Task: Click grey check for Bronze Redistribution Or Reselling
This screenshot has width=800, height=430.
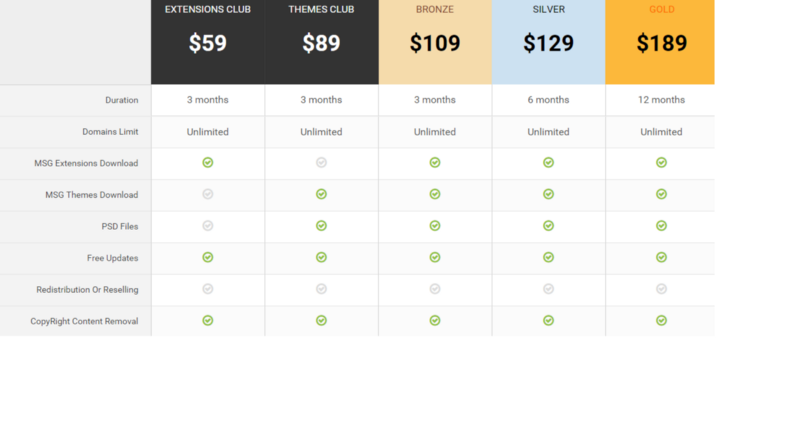Action: coord(435,289)
